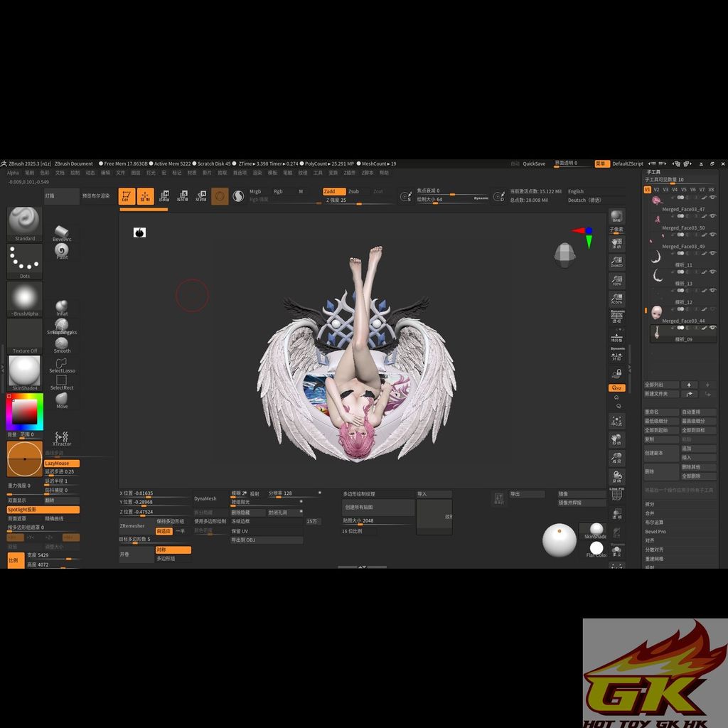
Task: Activate the Move gizmo mode icon
Action: (x=164, y=196)
